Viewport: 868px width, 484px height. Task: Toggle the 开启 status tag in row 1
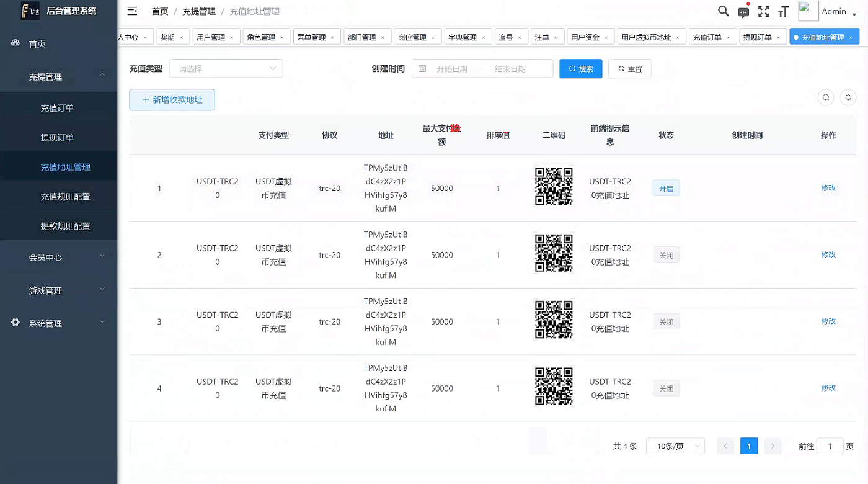(666, 188)
